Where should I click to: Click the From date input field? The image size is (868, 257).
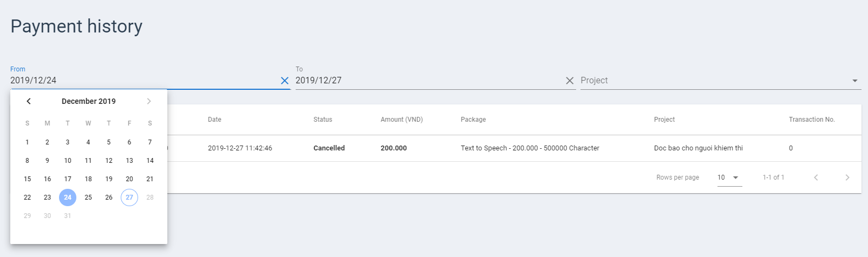(143, 81)
